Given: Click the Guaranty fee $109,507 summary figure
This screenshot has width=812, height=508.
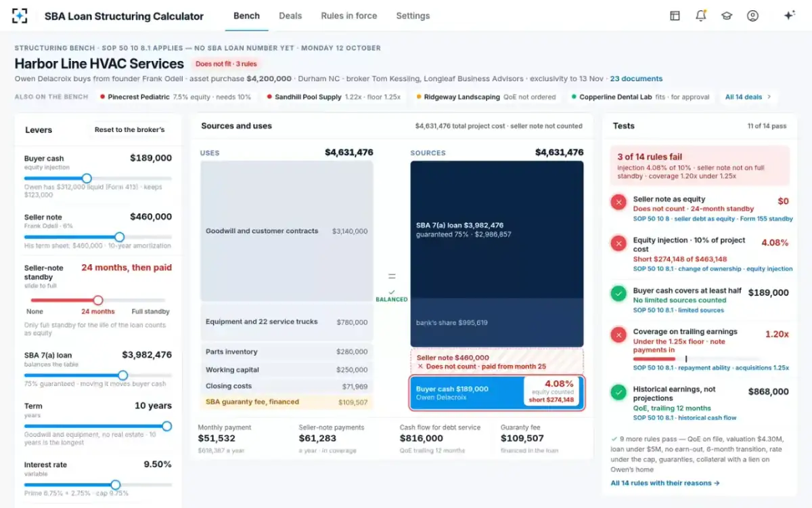Looking at the screenshot, I should click(x=522, y=438).
